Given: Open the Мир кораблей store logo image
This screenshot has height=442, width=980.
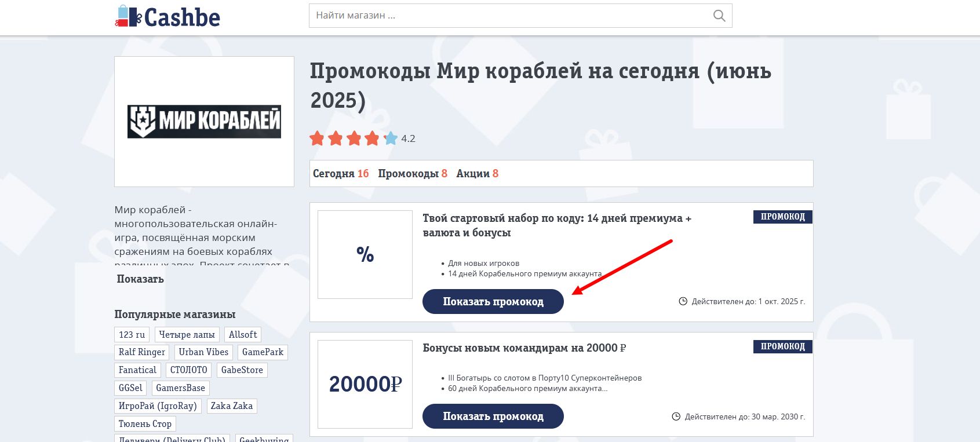Looking at the screenshot, I should coord(204,122).
